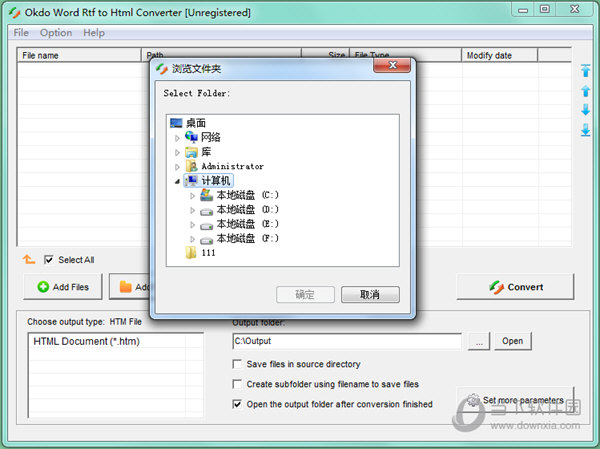Select the 计算机 tree label
Viewport: 600px width, 449px height.
(216, 180)
